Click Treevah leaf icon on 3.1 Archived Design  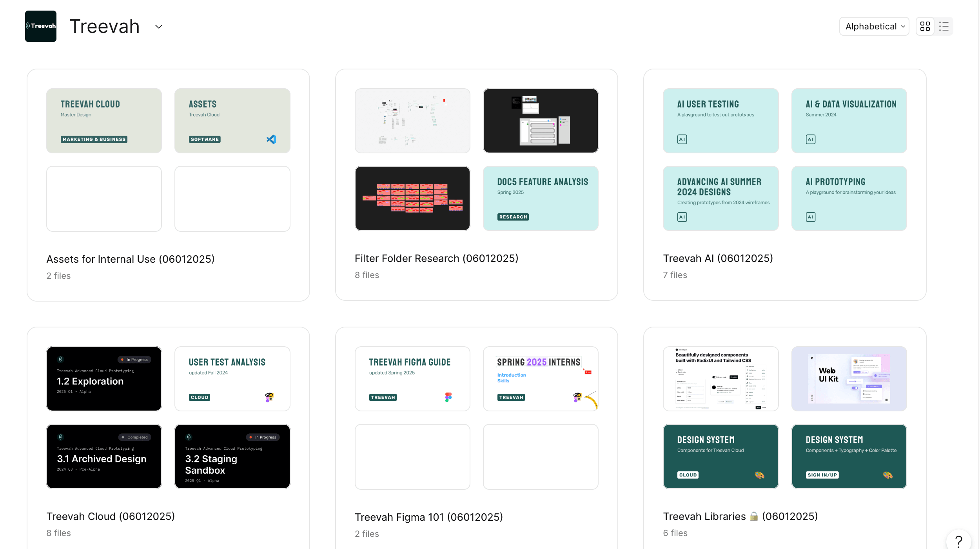tap(61, 437)
